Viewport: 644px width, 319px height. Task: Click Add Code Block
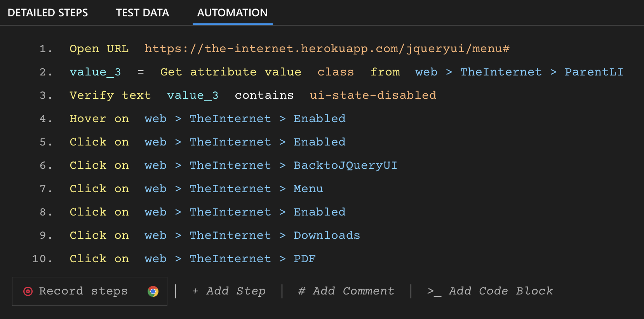(490, 291)
